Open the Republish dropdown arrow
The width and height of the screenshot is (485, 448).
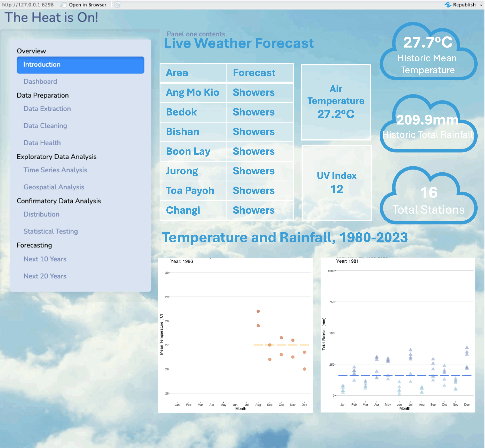[x=481, y=5]
